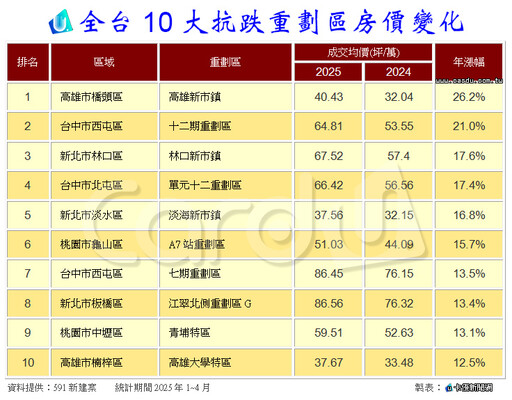Screen dimensions: 512x400
Task: Click the 13.4% growth value
Action: (x=469, y=303)
